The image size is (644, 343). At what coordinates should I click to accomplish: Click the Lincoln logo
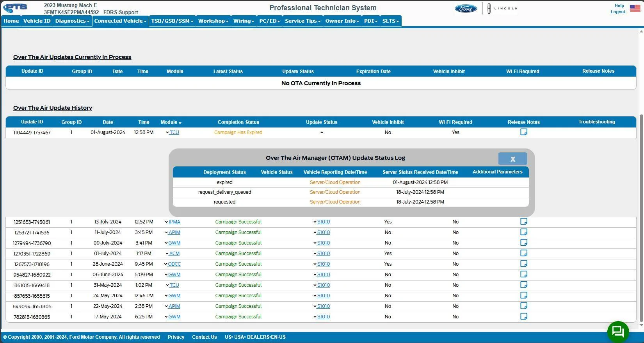pyautogui.click(x=503, y=8)
